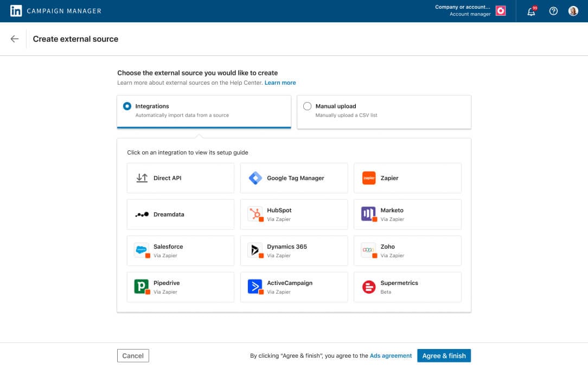The image size is (588, 368).
Task: Click the Zoho logo icon
Action: pyautogui.click(x=369, y=250)
